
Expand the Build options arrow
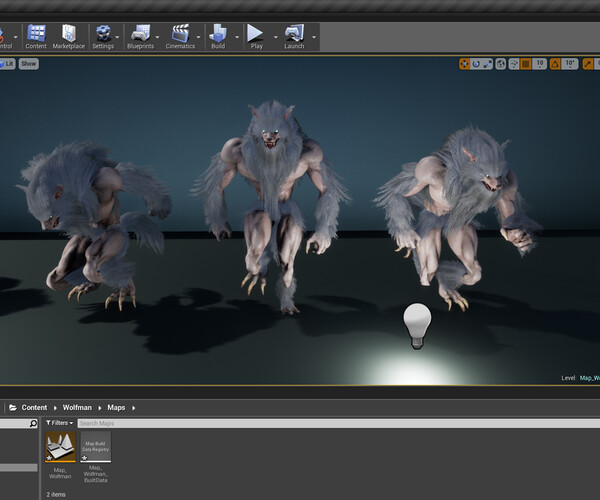click(x=237, y=37)
